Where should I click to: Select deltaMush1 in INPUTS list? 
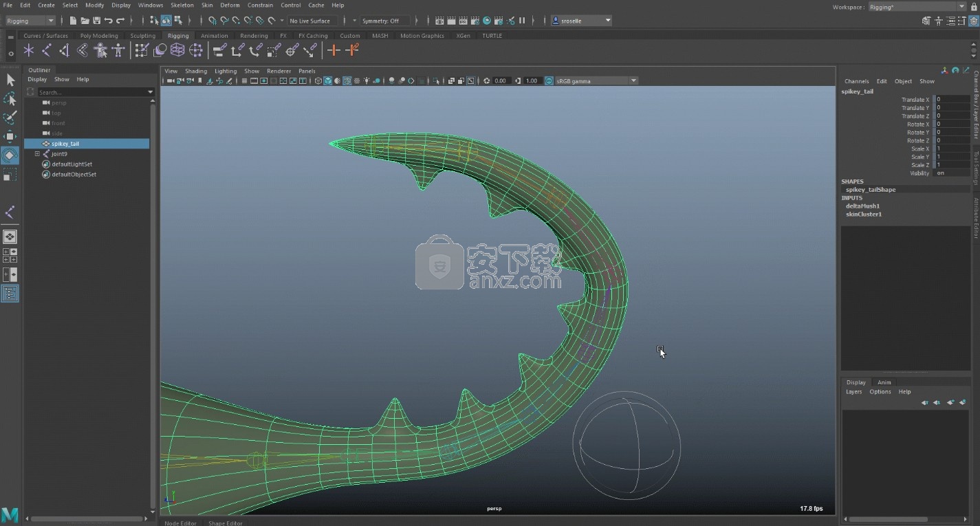coord(862,206)
